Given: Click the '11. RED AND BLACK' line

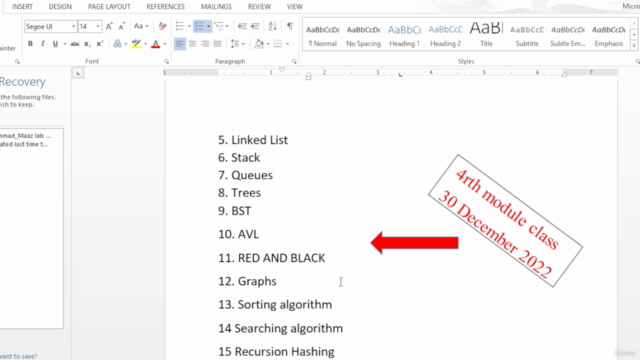Looking at the screenshot, I should coord(271,258).
